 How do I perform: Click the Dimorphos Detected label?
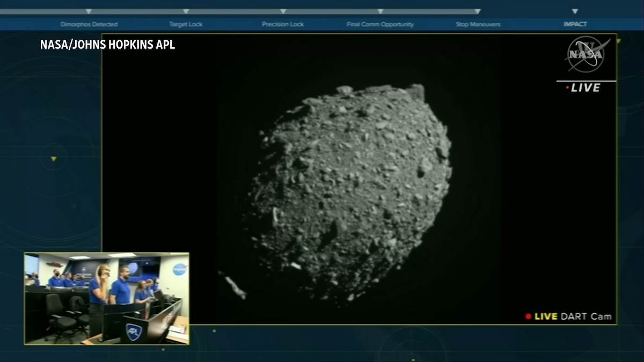89,24
